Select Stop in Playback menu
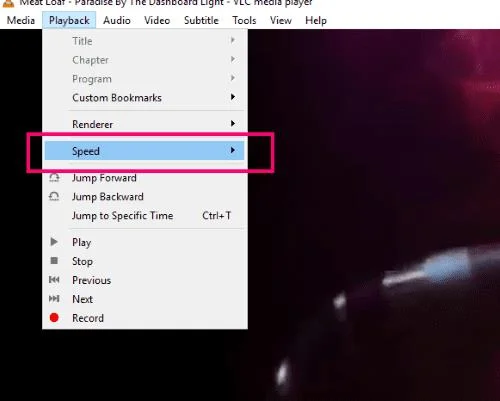Viewport: 500px width, 401px height. click(x=145, y=261)
